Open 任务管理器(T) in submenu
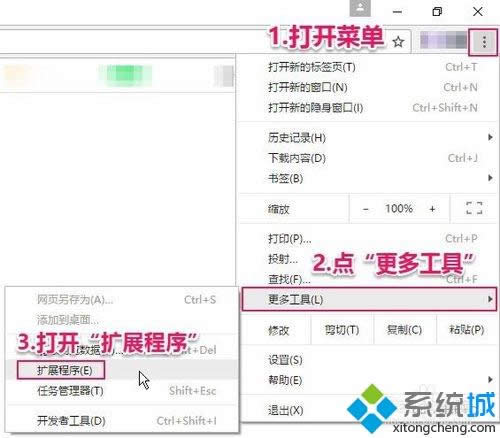Screen dimensions: 500x438 pos(122,391)
